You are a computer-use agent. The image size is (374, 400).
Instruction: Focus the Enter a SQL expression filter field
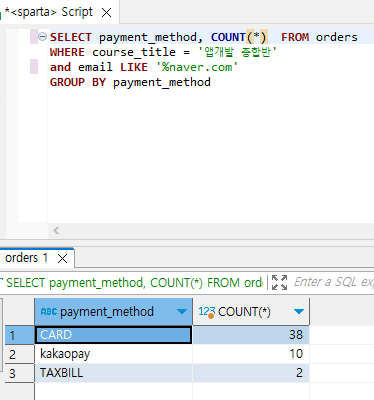333,282
